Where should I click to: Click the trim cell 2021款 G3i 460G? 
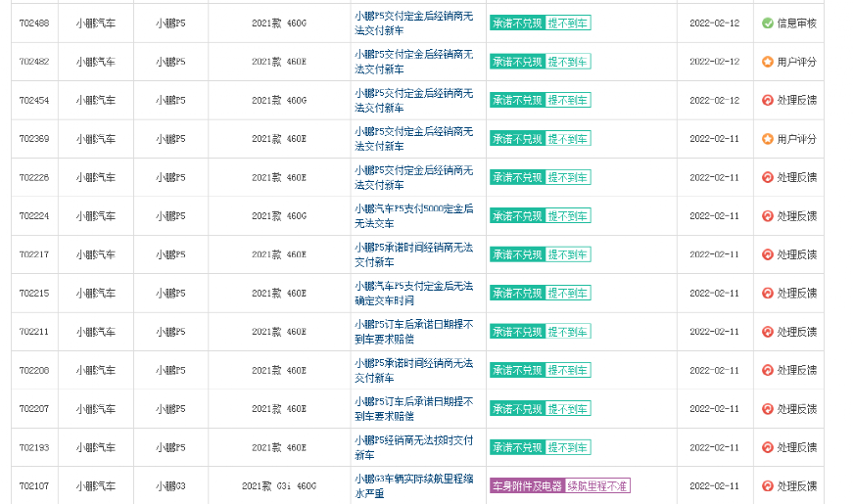coord(279,486)
